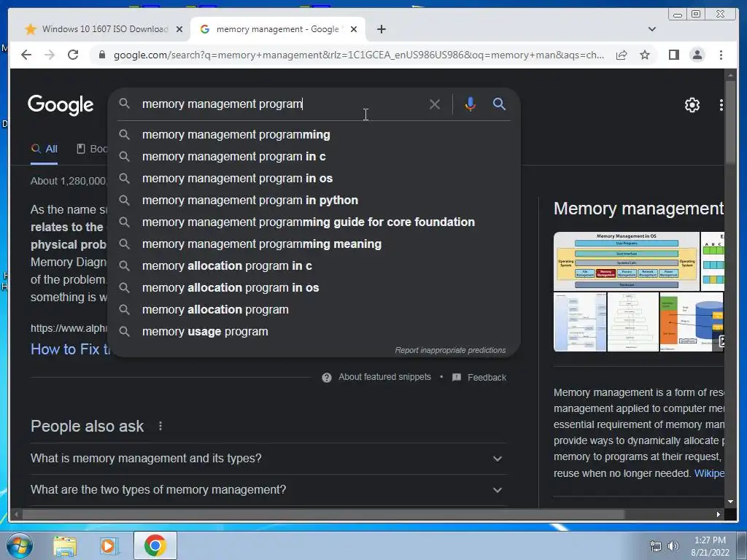Submit search with blue magnifier icon
The image size is (747, 560).
(499, 104)
